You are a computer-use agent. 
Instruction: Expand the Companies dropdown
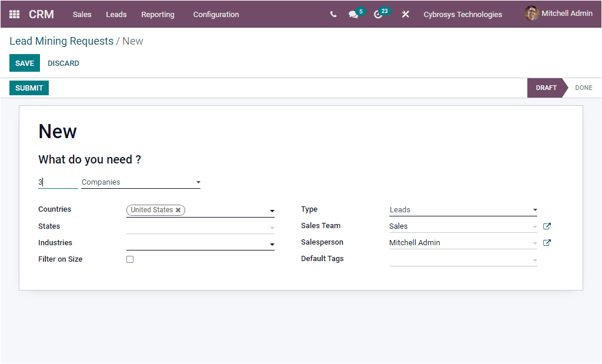[x=198, y=182]
